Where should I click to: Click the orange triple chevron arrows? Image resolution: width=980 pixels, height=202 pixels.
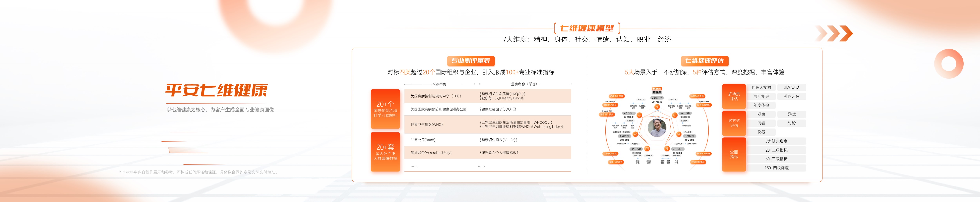pyautogui.click(x=834, y=34)
